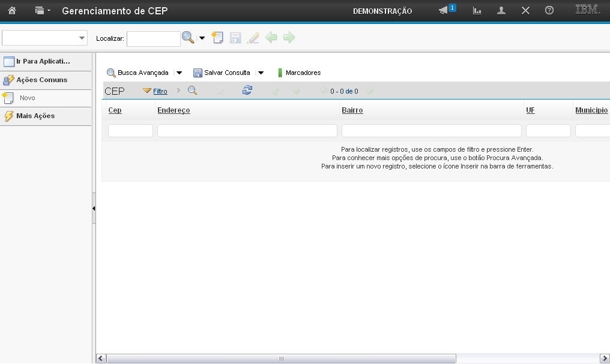The width and height of the screenshot is (610, 364).
Task: Expand the Salvar Consulta dropdown arrow
Action: (x=261, y=73)
